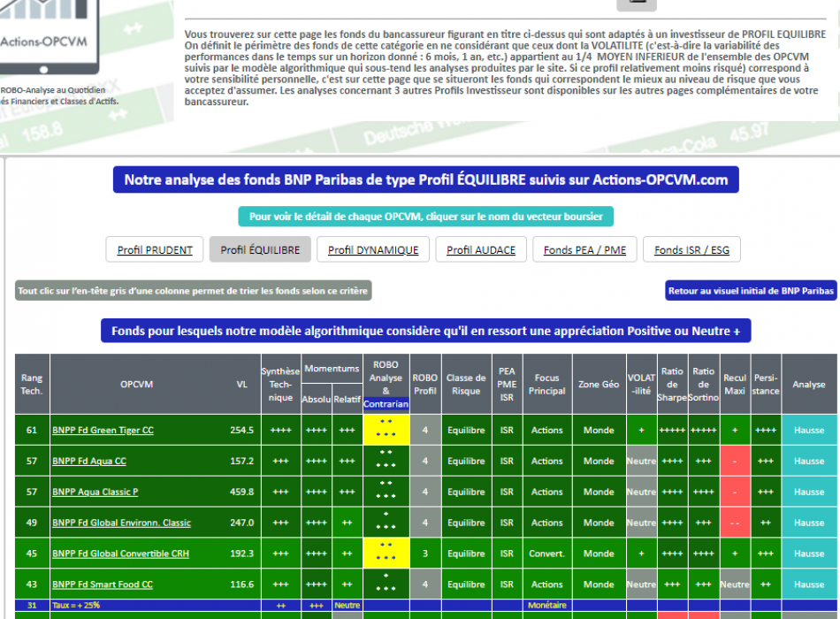840x619 pixels.
Task: Select the Profil ÉQUILIBRE tab
Action: [x=260, y=249]
